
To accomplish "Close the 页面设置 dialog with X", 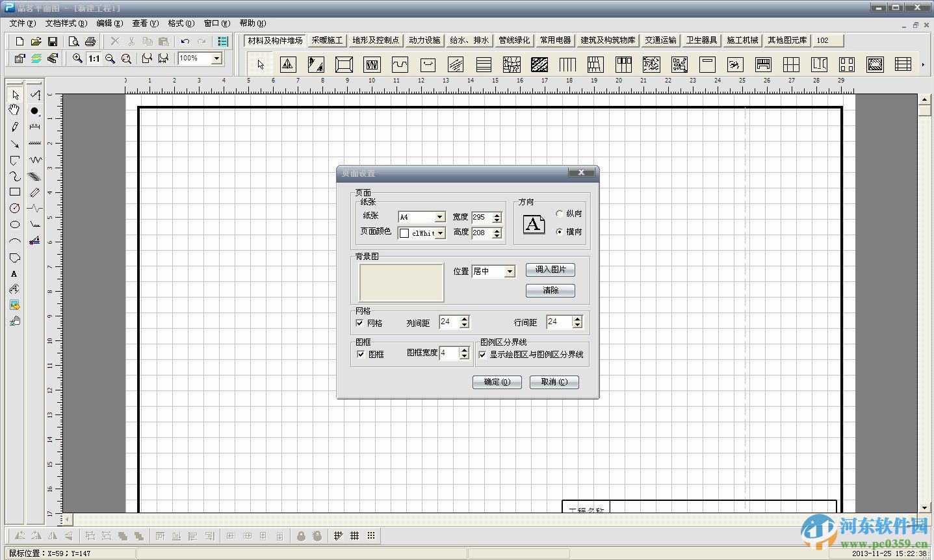I will (x=581, y=172).
